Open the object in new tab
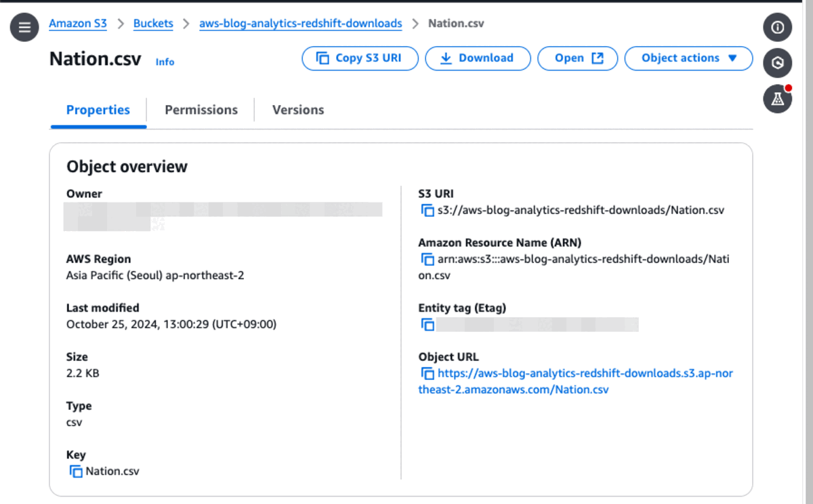This screenshot has height=504, width=813. tap(578, 58)
